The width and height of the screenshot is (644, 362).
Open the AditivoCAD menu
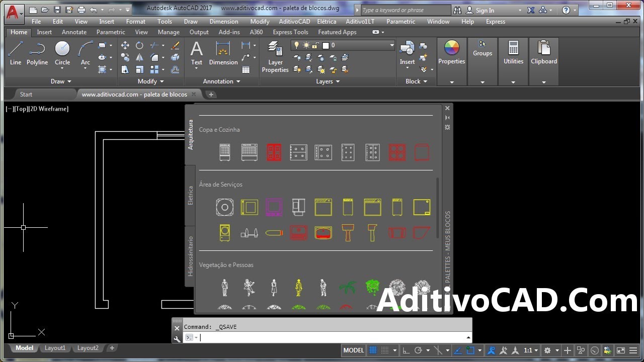(294, 22)
